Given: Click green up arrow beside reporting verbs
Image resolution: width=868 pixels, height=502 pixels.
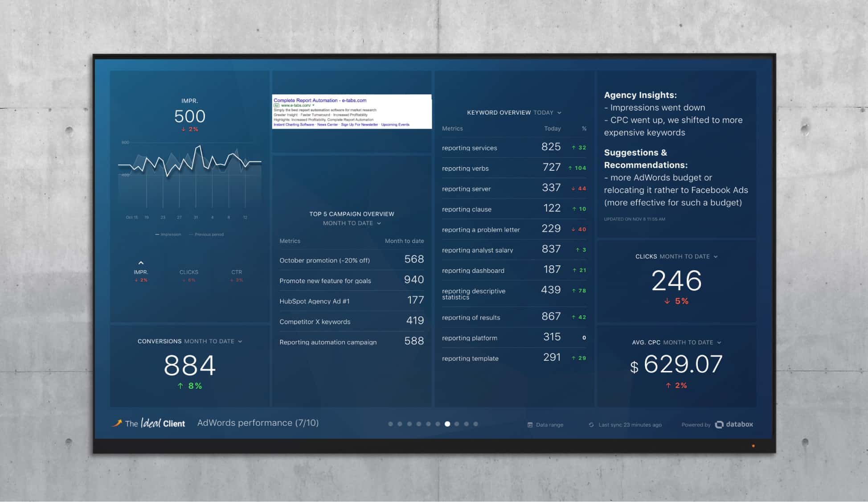Looking at the screenshot, I should [570, 168].
